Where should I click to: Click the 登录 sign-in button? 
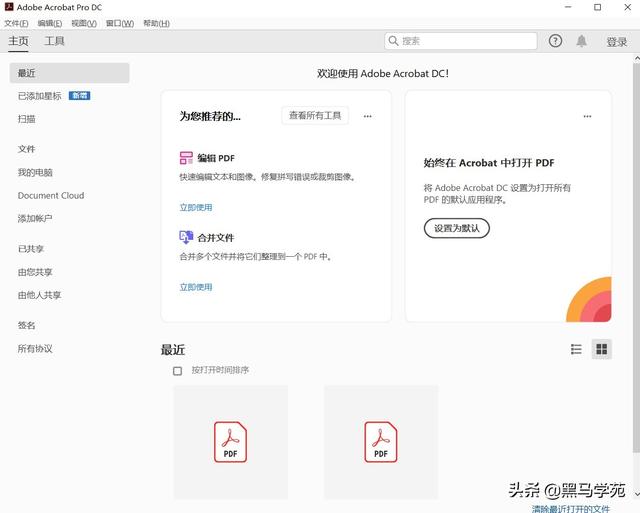[616, 42]
